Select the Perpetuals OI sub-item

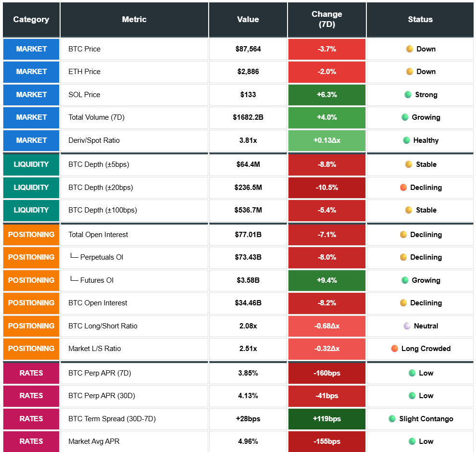tap(101, 257)
